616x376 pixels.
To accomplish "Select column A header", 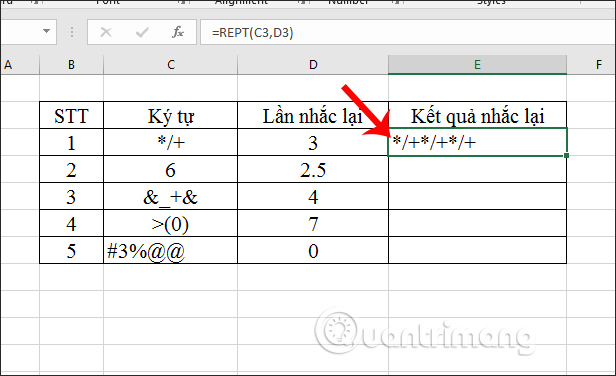I will point(20,65).
